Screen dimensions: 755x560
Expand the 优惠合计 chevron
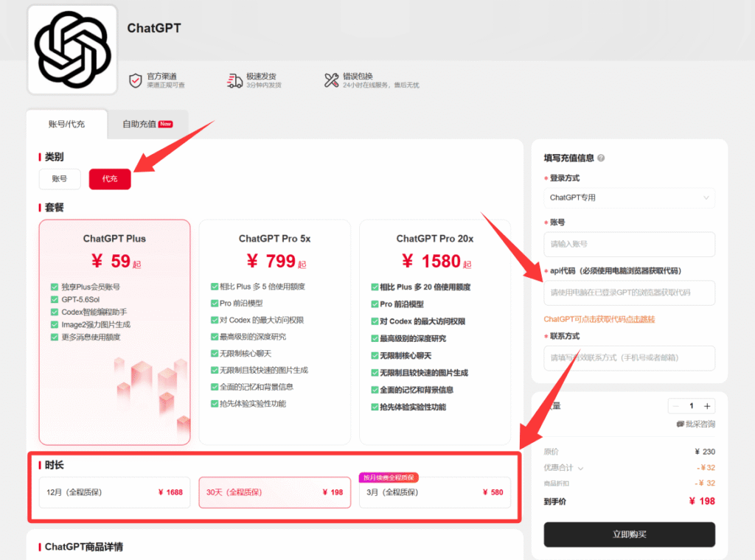(581, 468)
